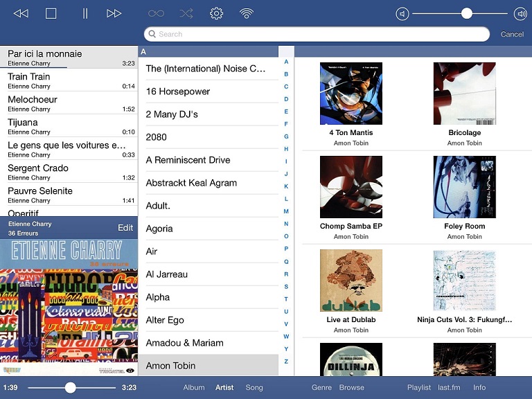532x399 pixels.
Task: Open the 4 Ton Mantis album cover
Action: [351, 94]
